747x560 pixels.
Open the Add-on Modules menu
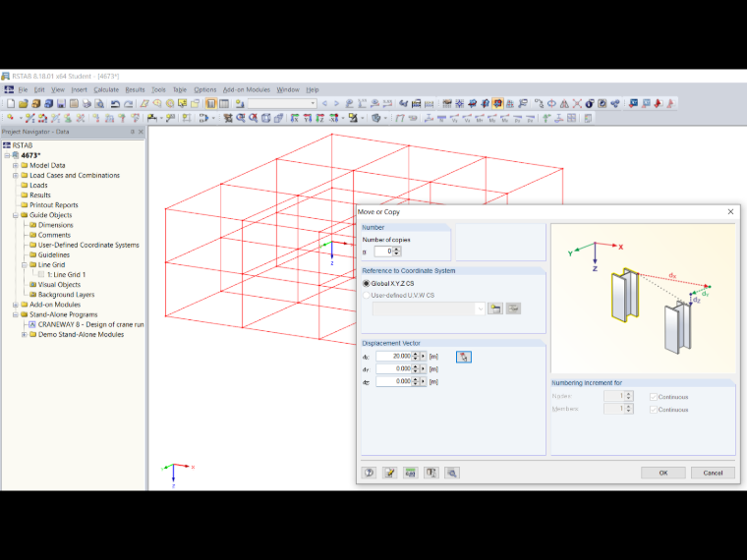pyautogui.click(x=247, y=89)
